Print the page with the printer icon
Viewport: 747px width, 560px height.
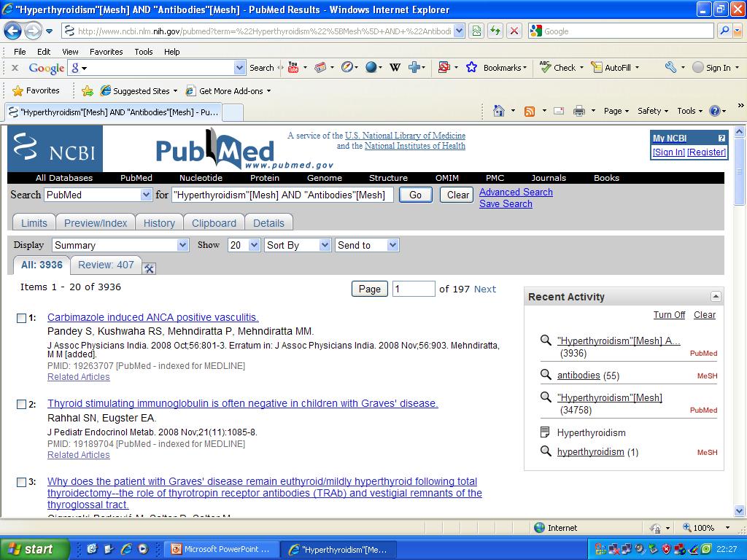tap(578, 112)
